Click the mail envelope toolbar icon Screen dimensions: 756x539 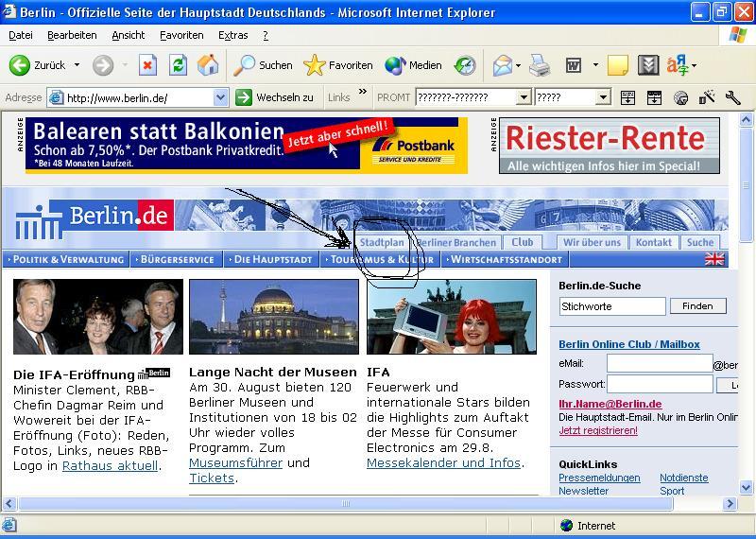[502, 65]
